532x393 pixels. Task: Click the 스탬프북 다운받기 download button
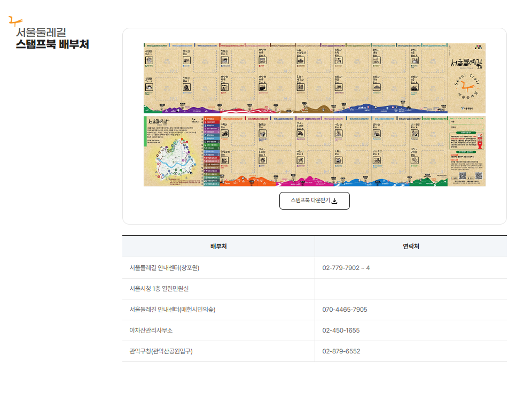314,201
